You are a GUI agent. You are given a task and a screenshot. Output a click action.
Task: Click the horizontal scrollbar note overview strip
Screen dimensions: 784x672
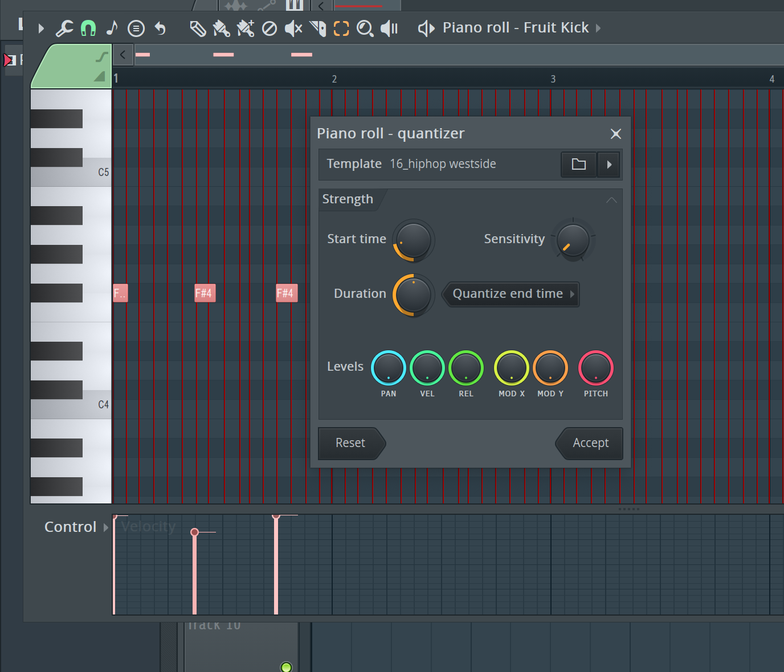tap(459, 55)
